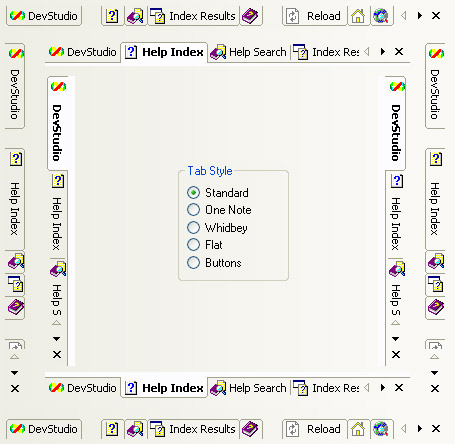Click the purple book icon in the outer right strip
This screenshot has width=455, height=444.
click(435, 307)
